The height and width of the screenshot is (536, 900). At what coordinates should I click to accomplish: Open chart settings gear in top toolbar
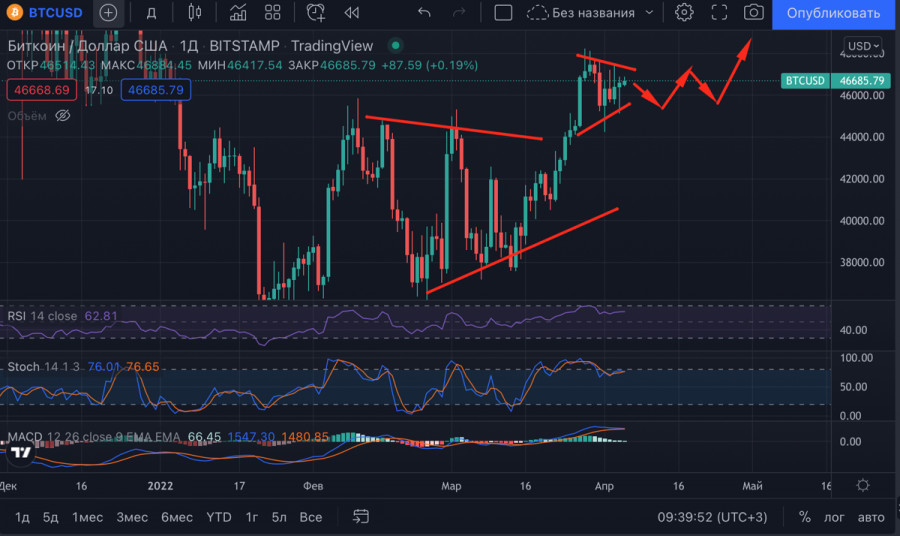(684, 12)
